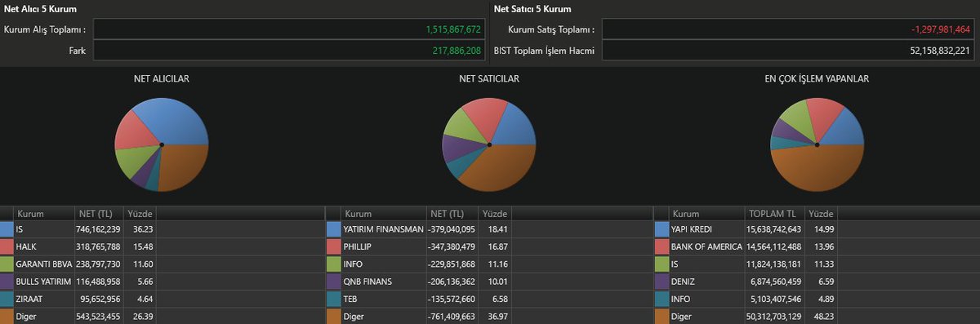This screenshot has width=980, height=324.
Task: Select the INFO row in net sellers
Action: 488,264
